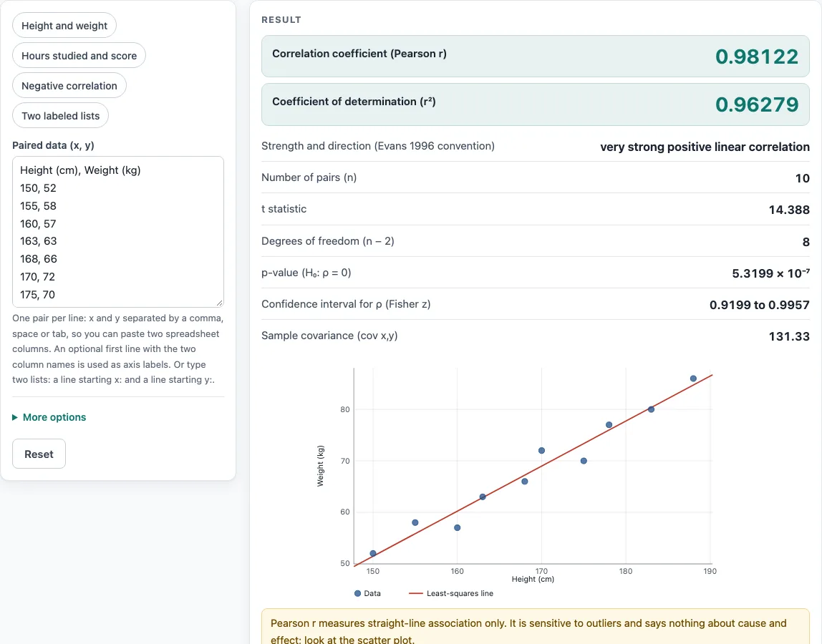This screenshot has width=822, height=644.
Task: Expand the More options section
Action: click(x=49, y=417)
